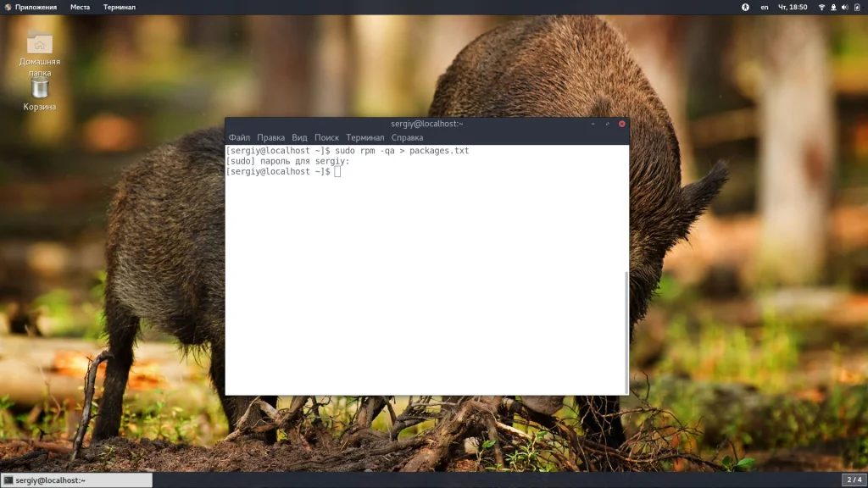Minimize the terminal window

point(593,124)
